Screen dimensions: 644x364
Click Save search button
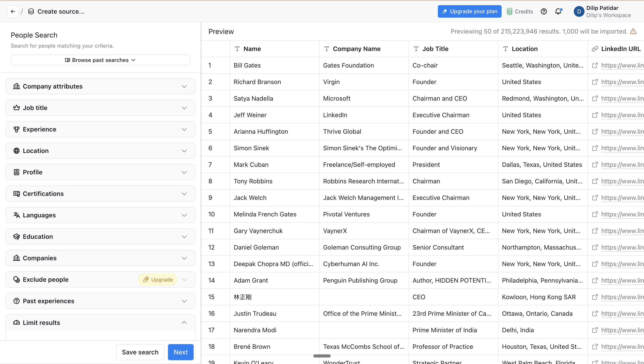pyautogui.click(x=140, y=352)
